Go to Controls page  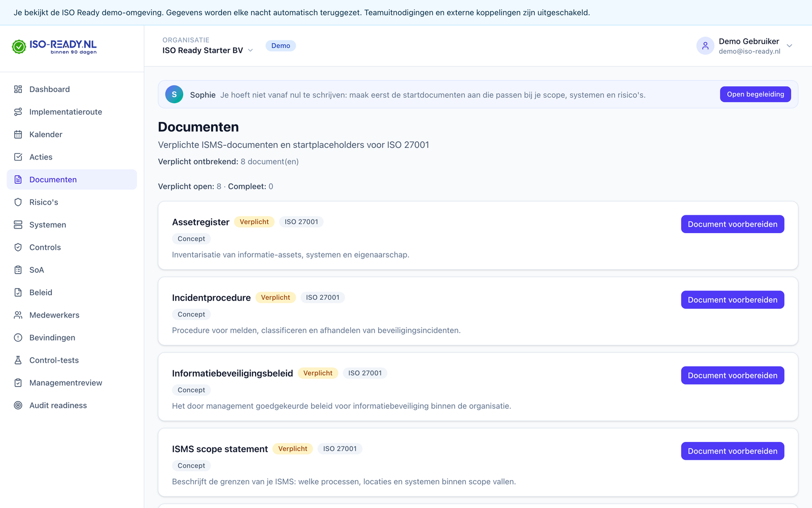72,247
